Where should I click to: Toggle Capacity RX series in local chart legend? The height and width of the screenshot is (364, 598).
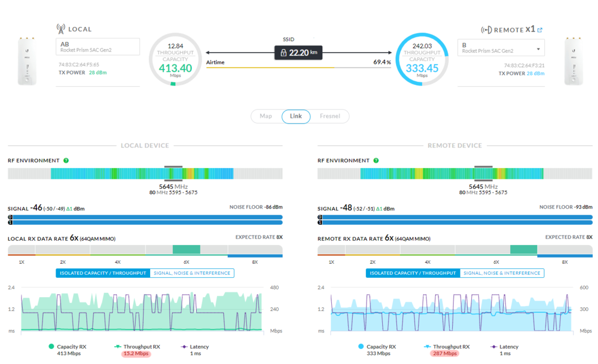pyautogui.click(x=51, y=347)
